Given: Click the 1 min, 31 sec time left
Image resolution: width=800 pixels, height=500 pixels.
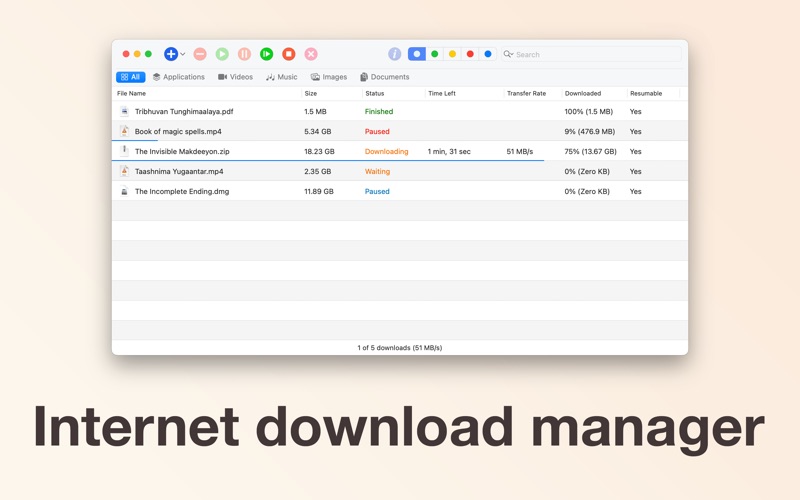Looking at the screenshot, I should (x=449, y=151).
